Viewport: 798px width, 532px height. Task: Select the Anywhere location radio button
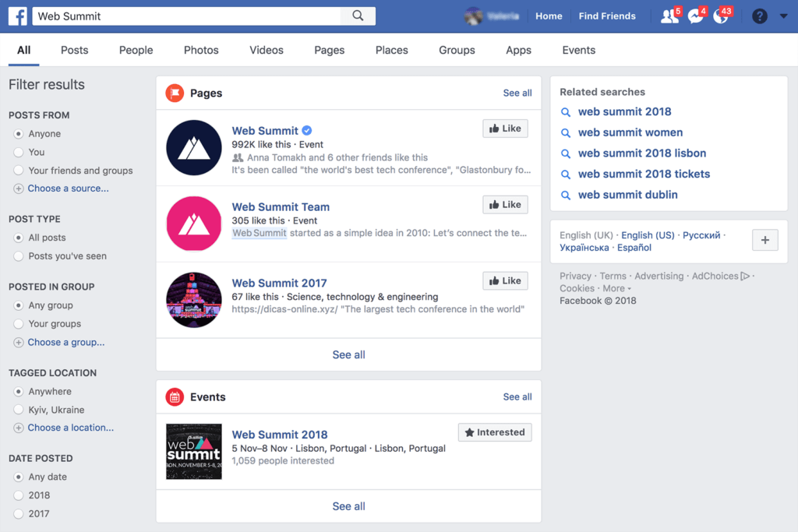[19, 392]
